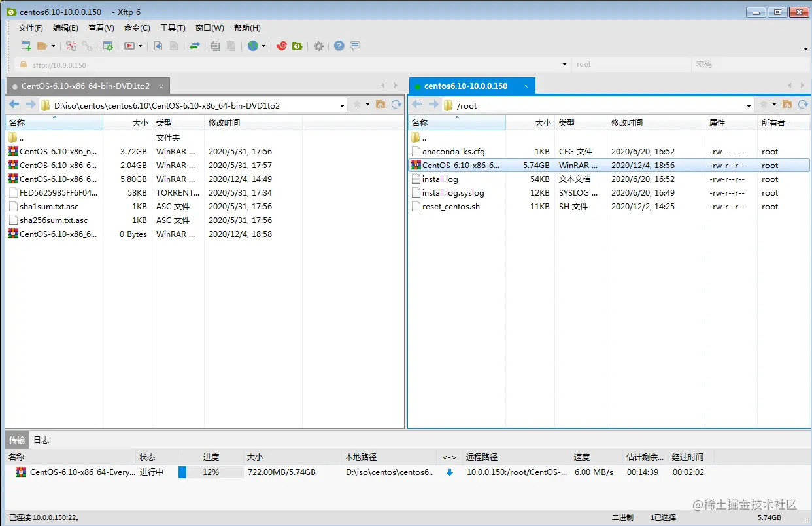
Task: Expand the dropdown beside the play-box icon
Action: [x=140, y=46]
